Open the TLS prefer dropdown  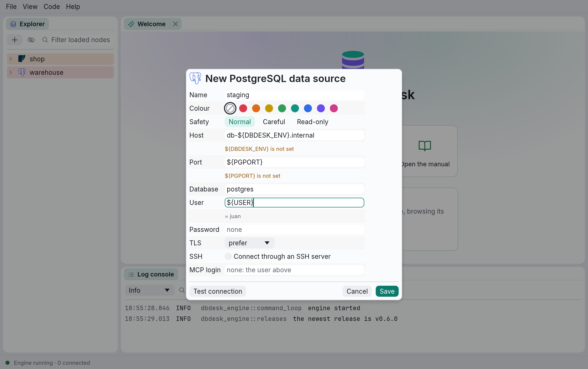pos(249,243)
